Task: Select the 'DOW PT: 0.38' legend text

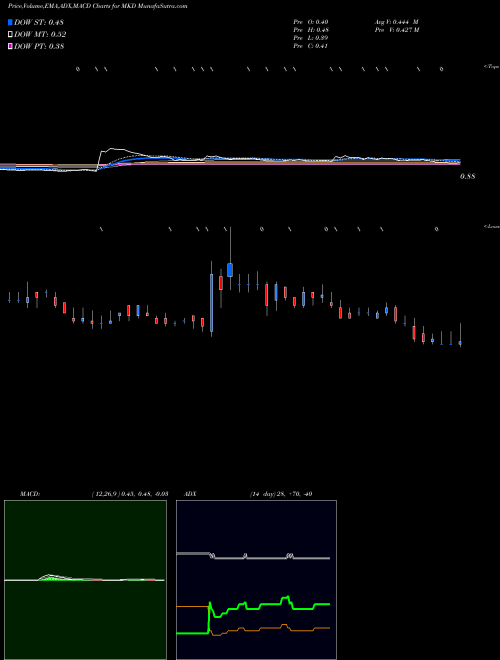Action: click(x=39, y=47)
